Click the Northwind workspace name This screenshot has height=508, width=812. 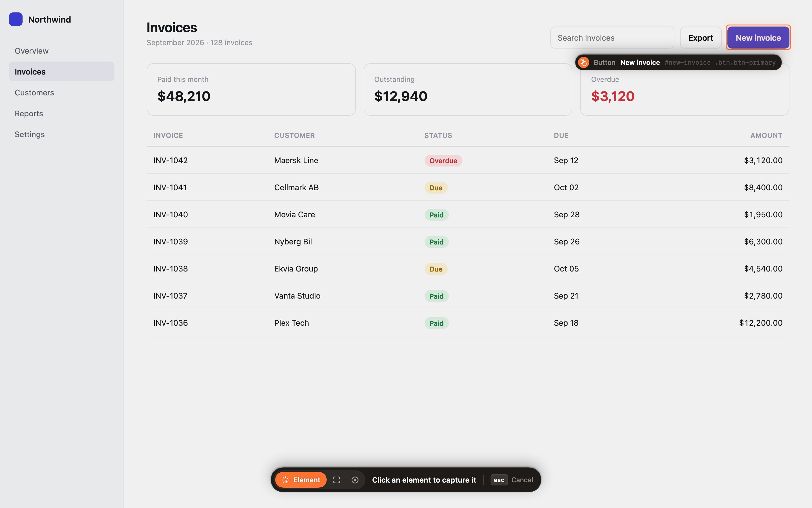click(50, 19)
